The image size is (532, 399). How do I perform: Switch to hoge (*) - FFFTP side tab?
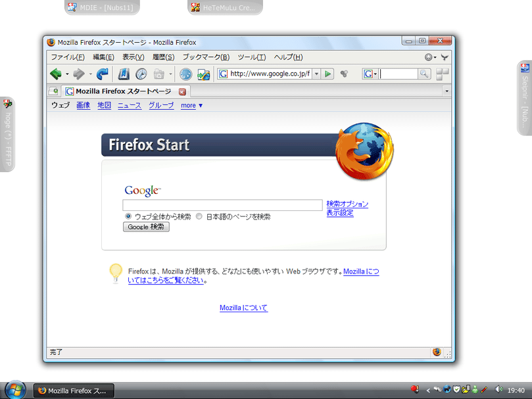tap(7, 134)
